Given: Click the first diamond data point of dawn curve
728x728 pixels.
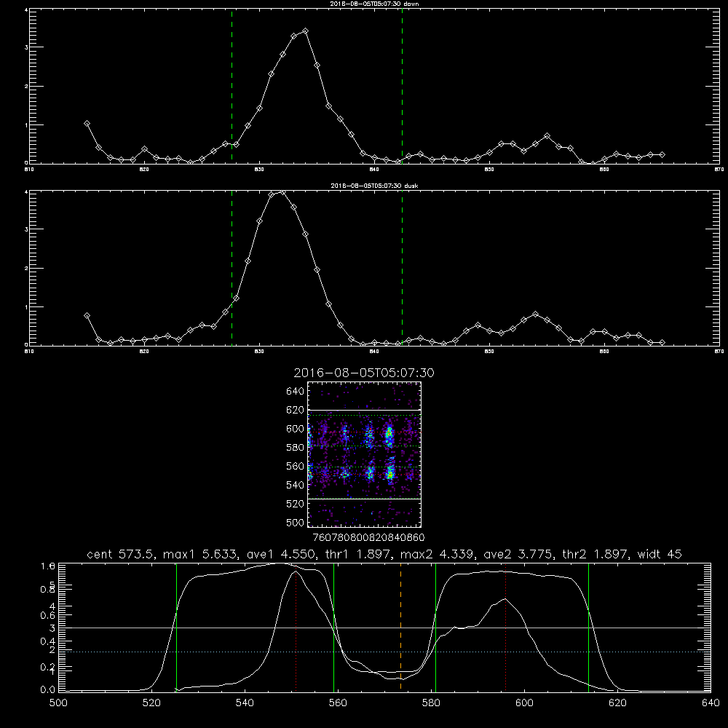Looking at the screenshot, I should coord(87,124).
